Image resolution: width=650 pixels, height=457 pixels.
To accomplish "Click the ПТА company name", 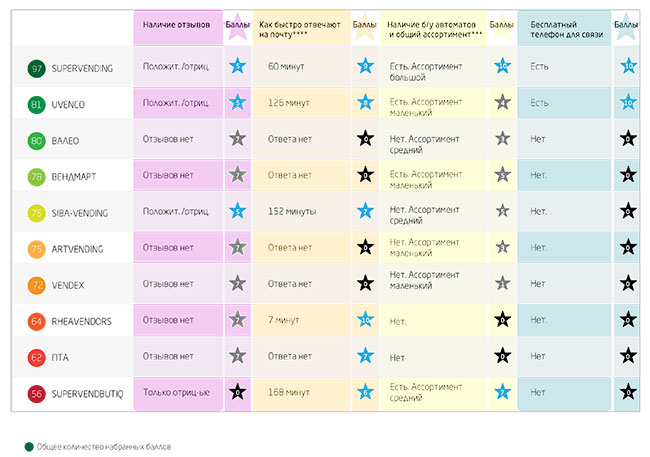I will (59, 357).
